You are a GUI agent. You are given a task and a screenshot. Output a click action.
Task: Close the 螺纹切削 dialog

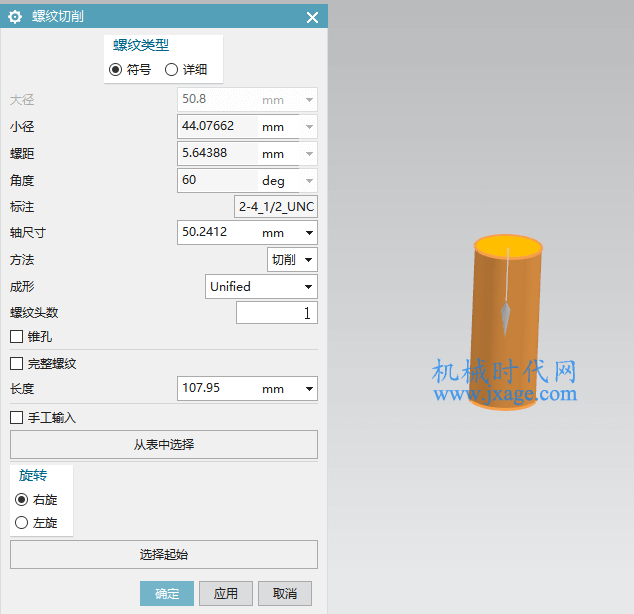[312, 17]
